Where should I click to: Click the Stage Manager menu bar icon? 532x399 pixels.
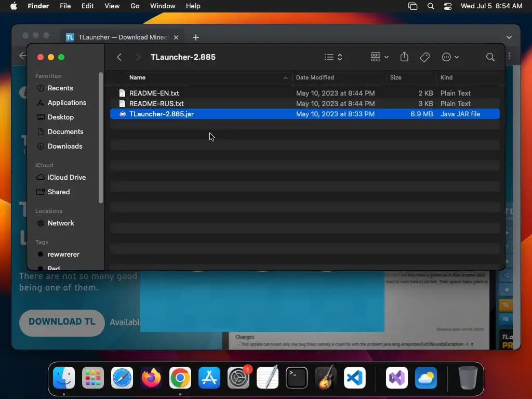tap(413, 6)
